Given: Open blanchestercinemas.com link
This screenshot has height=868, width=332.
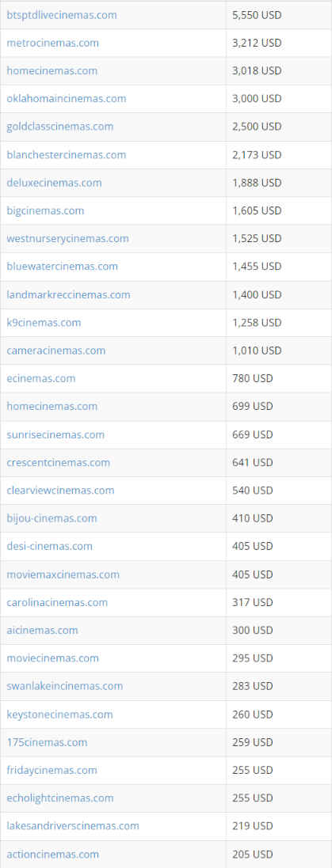Looking at the screenshot, I should click(67, 155).
